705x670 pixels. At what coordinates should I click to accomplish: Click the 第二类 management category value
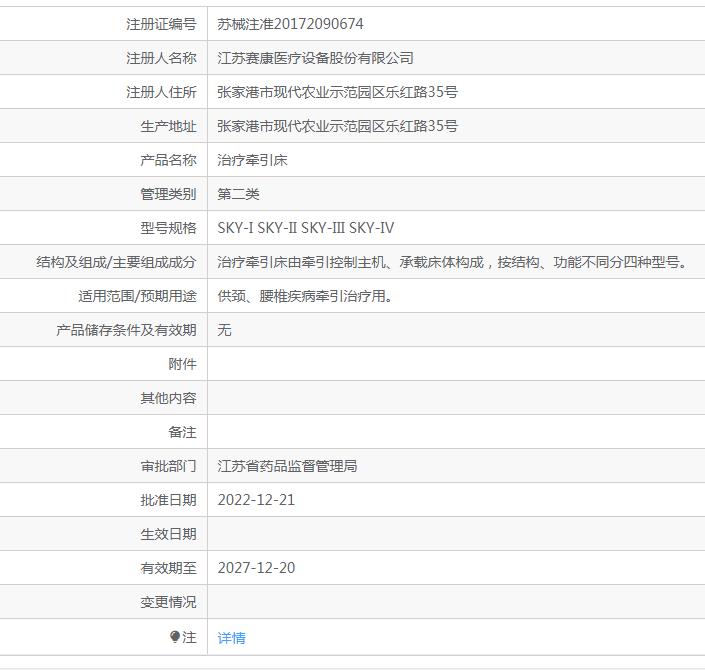point(238,194)
